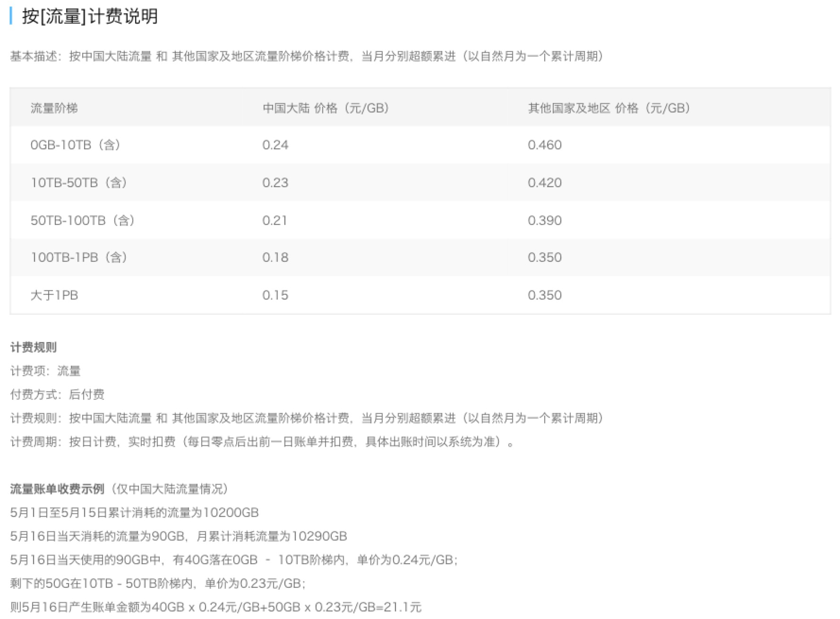
Task: Select the 0.390 overseas price value
Action: (x=545, y=220)
